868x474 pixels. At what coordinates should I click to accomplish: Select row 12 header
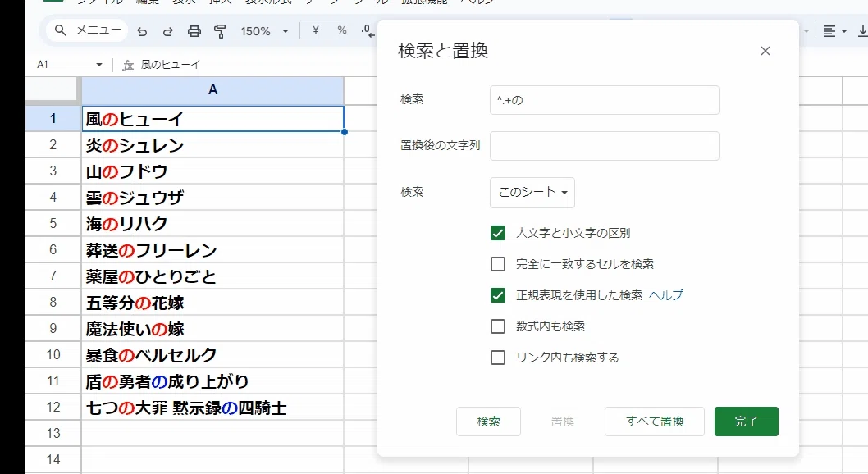click(53, 408)
